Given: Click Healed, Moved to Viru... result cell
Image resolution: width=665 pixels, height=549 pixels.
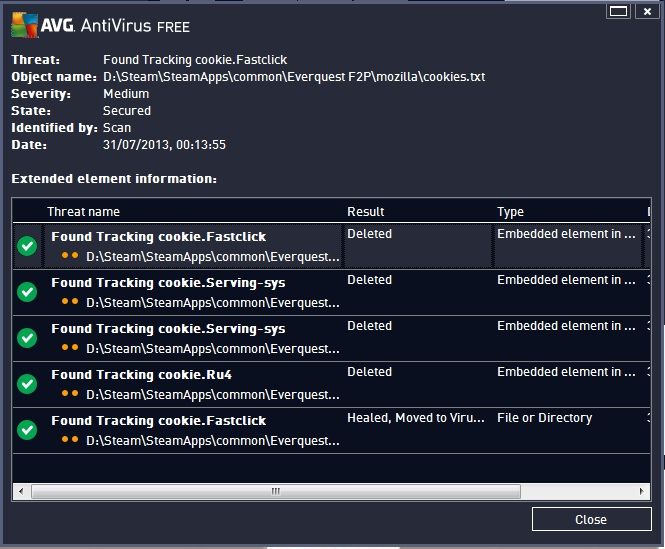Looking at the screenshot, I should pos(416,418).
